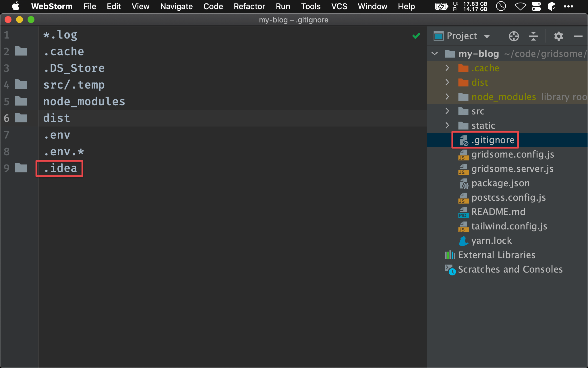
Task: Open the Window menu
Action: (x=372, y=6)
